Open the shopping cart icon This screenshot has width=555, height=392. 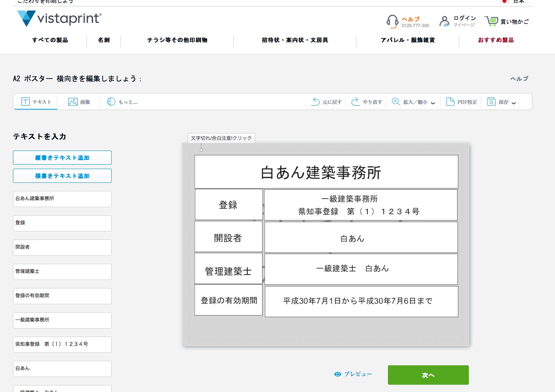[491, 21]
